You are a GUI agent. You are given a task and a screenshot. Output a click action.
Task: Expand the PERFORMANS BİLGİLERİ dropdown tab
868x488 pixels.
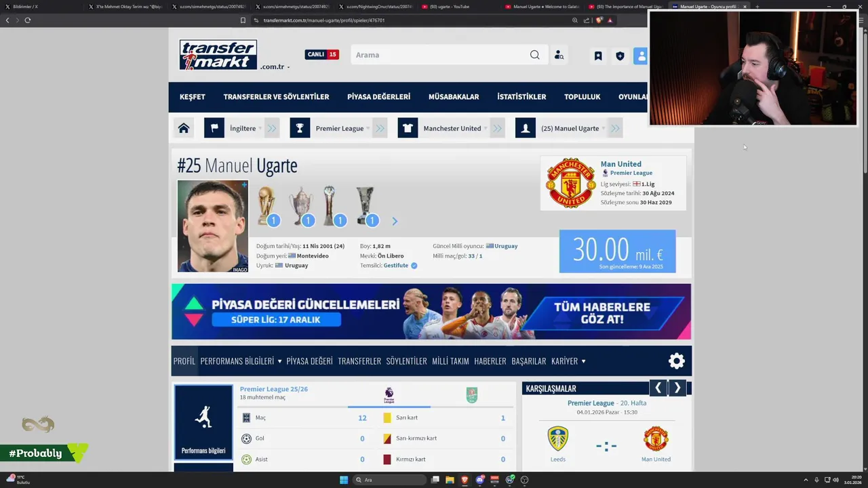pyautogui.click(x=241, y=361)
